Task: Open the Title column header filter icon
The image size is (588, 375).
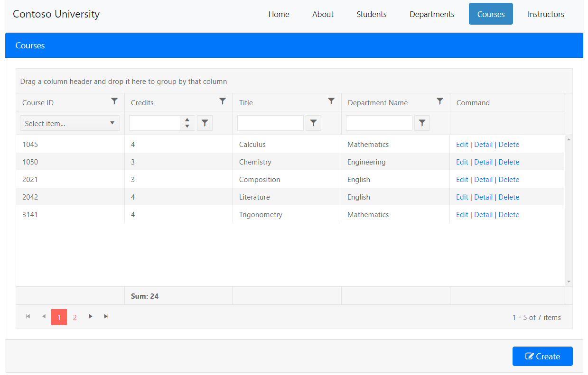Action: (331, 101)
